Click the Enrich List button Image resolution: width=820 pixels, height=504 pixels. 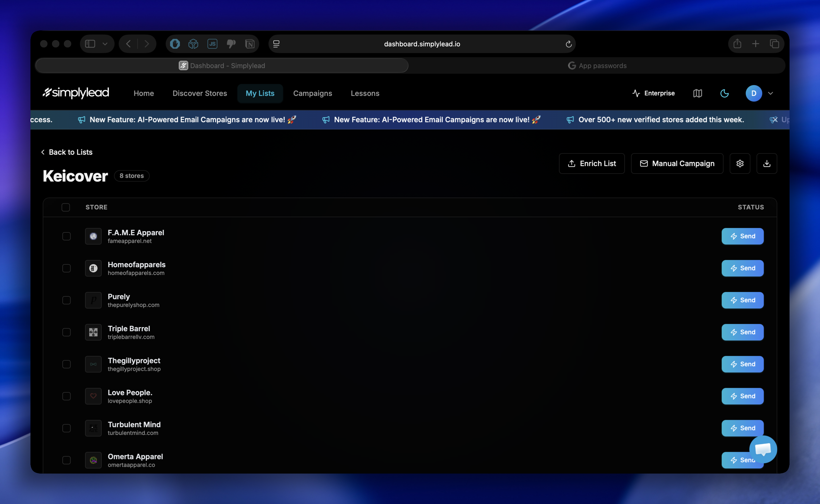click(x=592, y=163)
